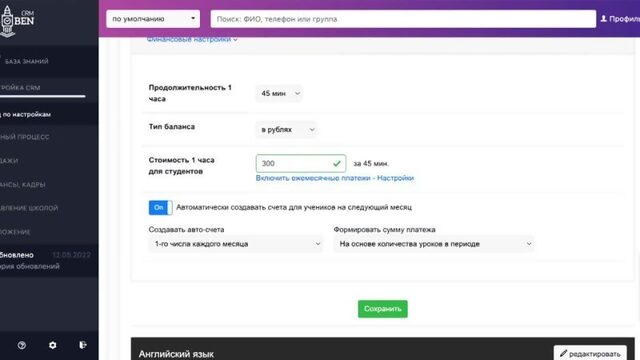Screen dimensions: 640x360
Task: Open the 'Профиль' link
Action: coord(620,19)
